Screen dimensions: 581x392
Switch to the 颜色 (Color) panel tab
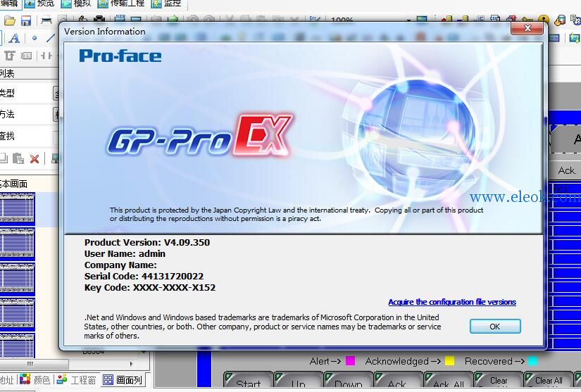coord(35,380)
